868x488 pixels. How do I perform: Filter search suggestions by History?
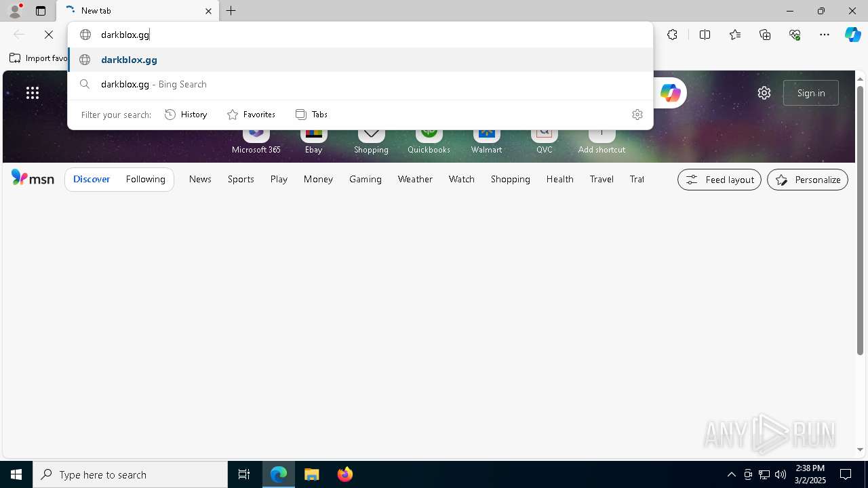point(186,115)
